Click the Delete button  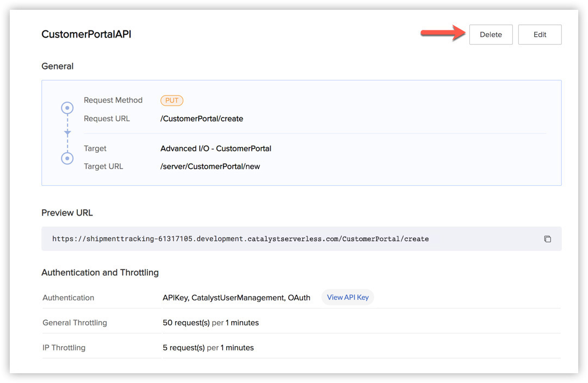tap(491, 35)
